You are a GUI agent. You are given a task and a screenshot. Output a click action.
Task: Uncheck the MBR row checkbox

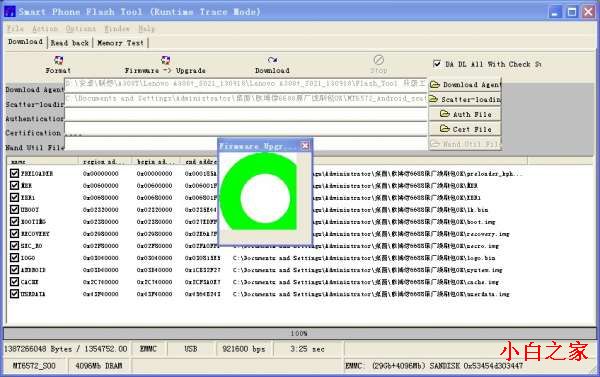[15, 185]
